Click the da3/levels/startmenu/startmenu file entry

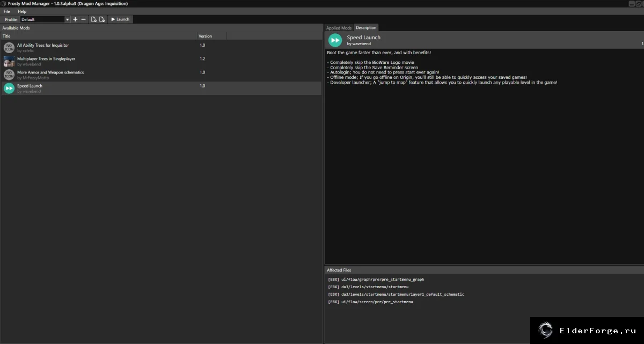pyautogui.click(x=368, y=287)
